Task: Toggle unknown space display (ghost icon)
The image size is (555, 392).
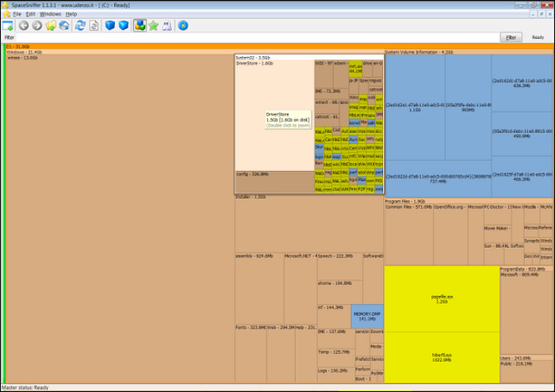Action: click(x=166, y=25)
